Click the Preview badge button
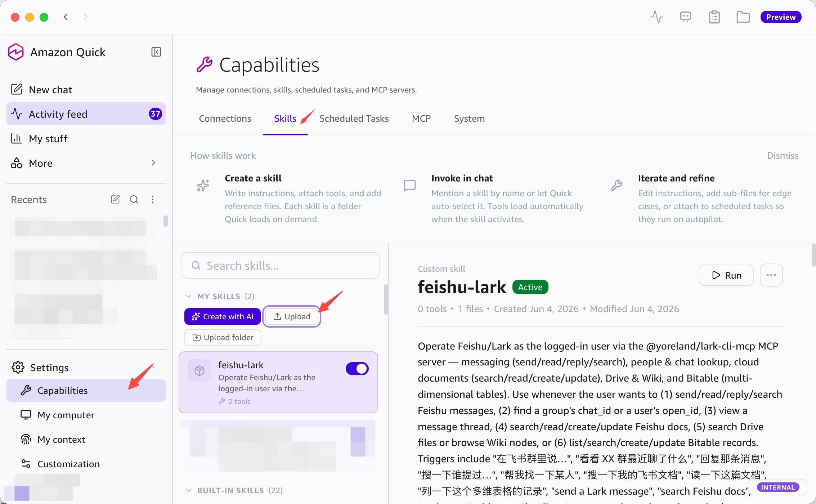The image size is (816, 504). click(781, 17)
